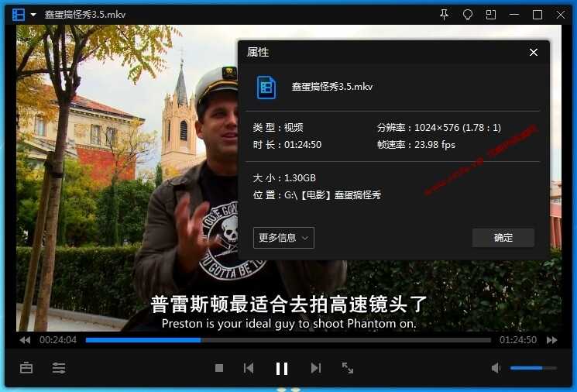Click the resolution value 1024×576
The height and width of the screenshot is (392, 577).
tap(437, 128)
